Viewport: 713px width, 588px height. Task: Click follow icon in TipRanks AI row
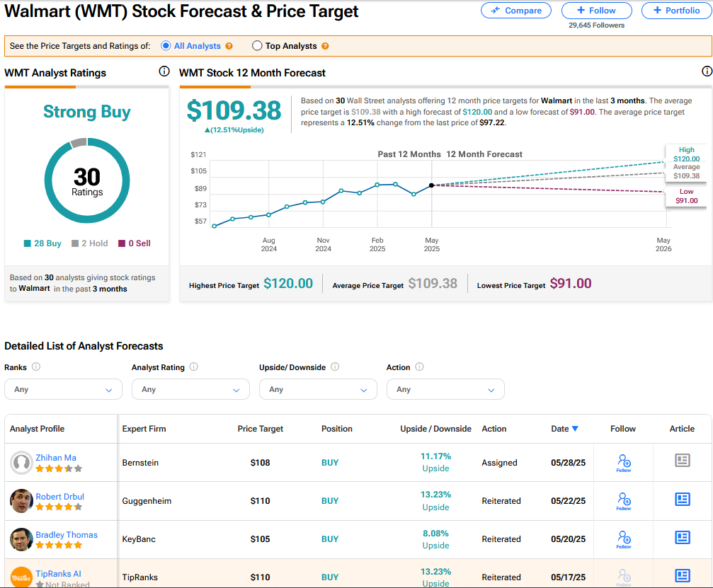[x=624, y=577]
